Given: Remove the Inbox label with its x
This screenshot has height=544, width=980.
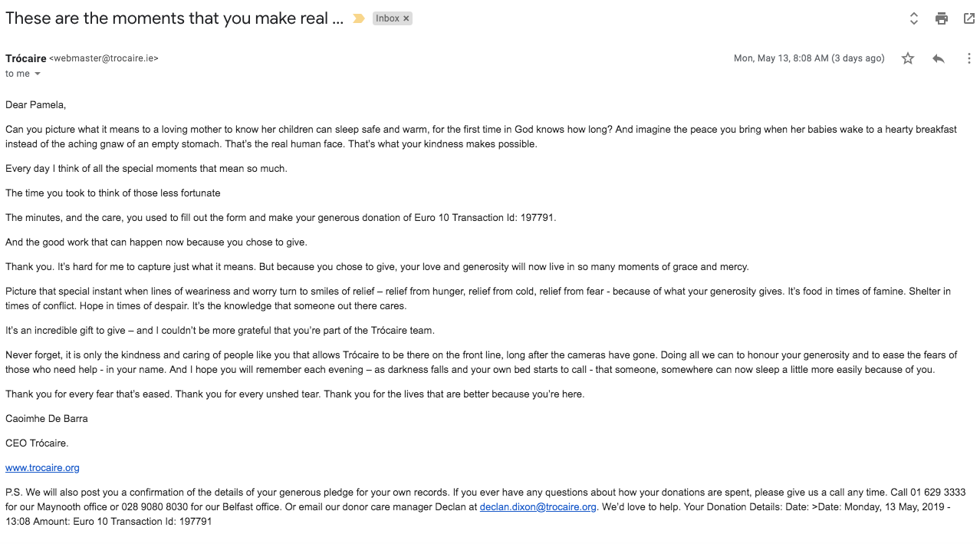Looking at the screenshot, I should 406,18.
